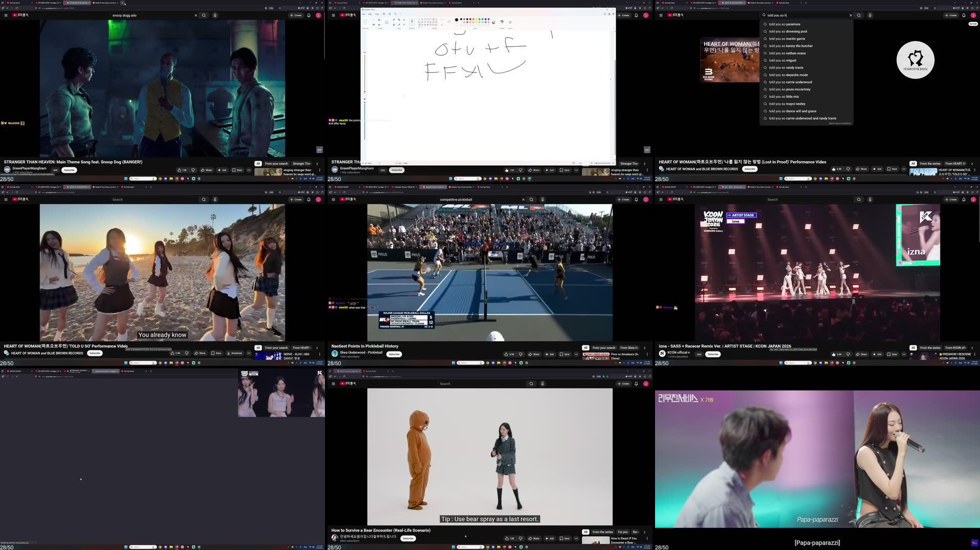Open YouTube guide menu in TOLD U SO window

pos(6,200)
